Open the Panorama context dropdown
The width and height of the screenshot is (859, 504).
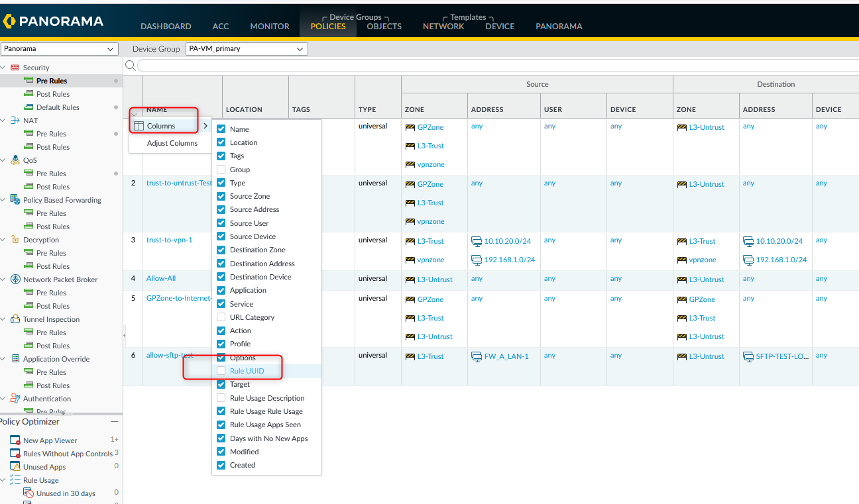point(59,49)
